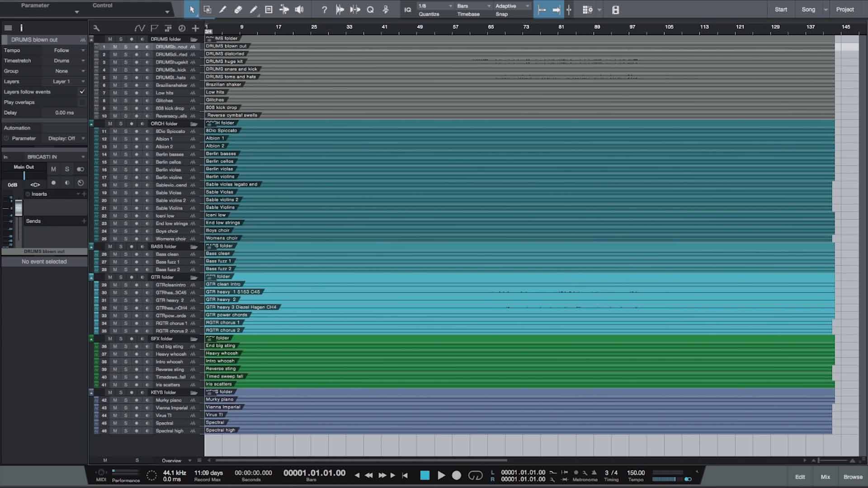
Task: Open the Start page
Action: pyautogui.click(x=781, y=9)
